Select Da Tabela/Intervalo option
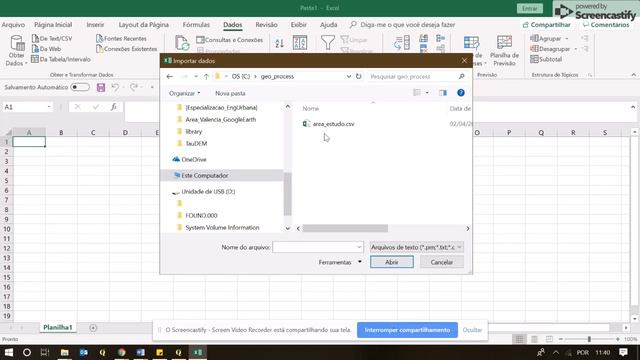 tap(61, 59)
